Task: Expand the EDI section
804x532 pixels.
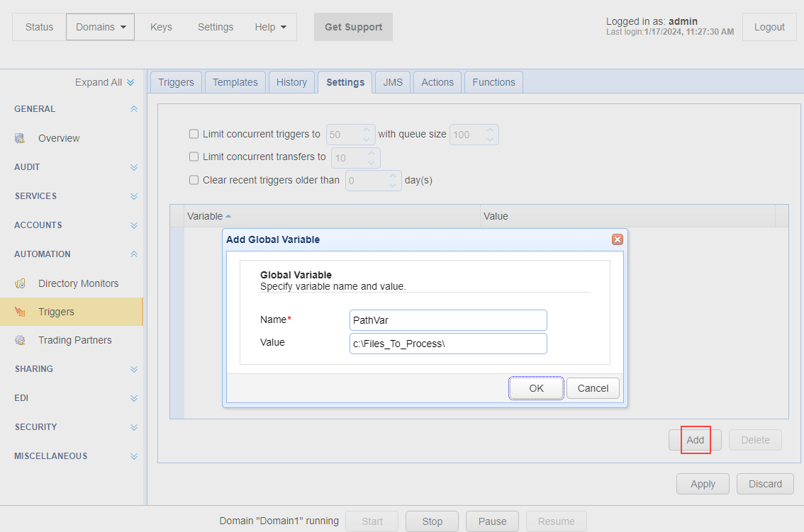Action: pos(134,398)
